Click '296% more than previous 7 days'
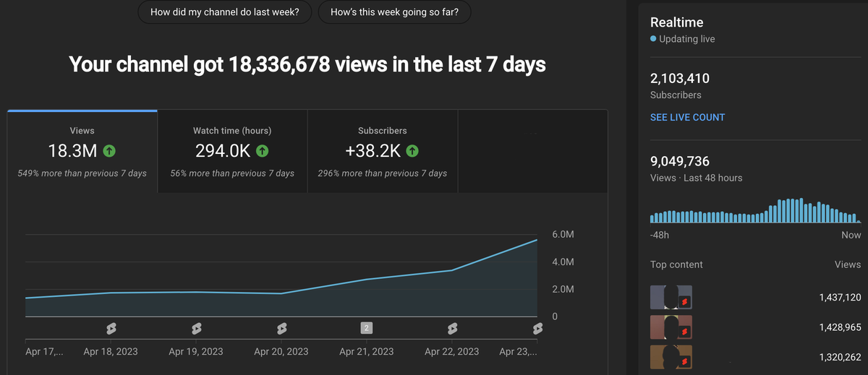The width and height of the screenshot is (868, 375). (383, 173)
